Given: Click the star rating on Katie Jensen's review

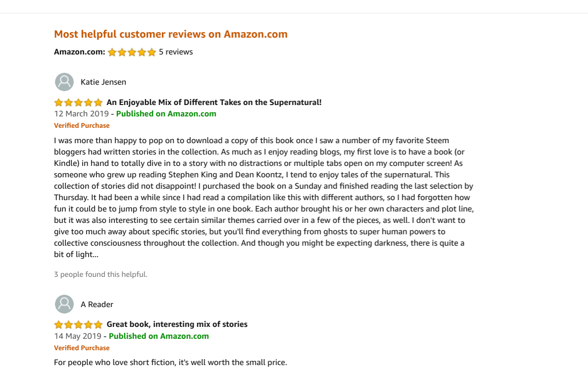Looking at the screenshot, I should pyautogui.click(x=78, y=103).
